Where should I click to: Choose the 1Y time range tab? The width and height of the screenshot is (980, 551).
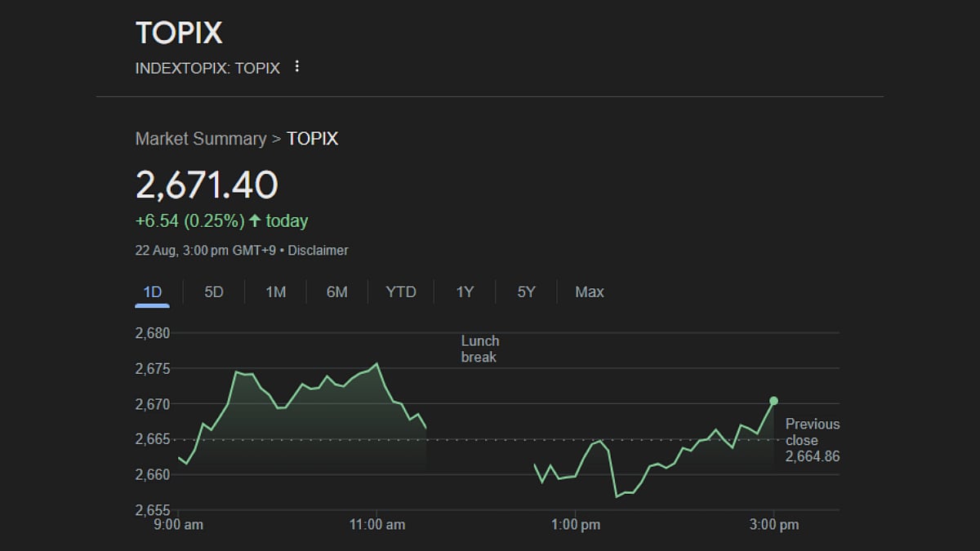tap(465, 292)
